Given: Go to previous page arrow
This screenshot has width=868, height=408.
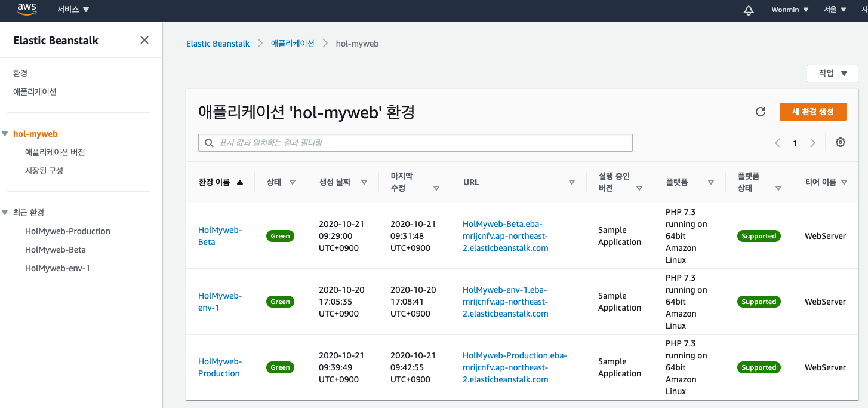Looking at the screenshot, I should [x=777, y=143].
